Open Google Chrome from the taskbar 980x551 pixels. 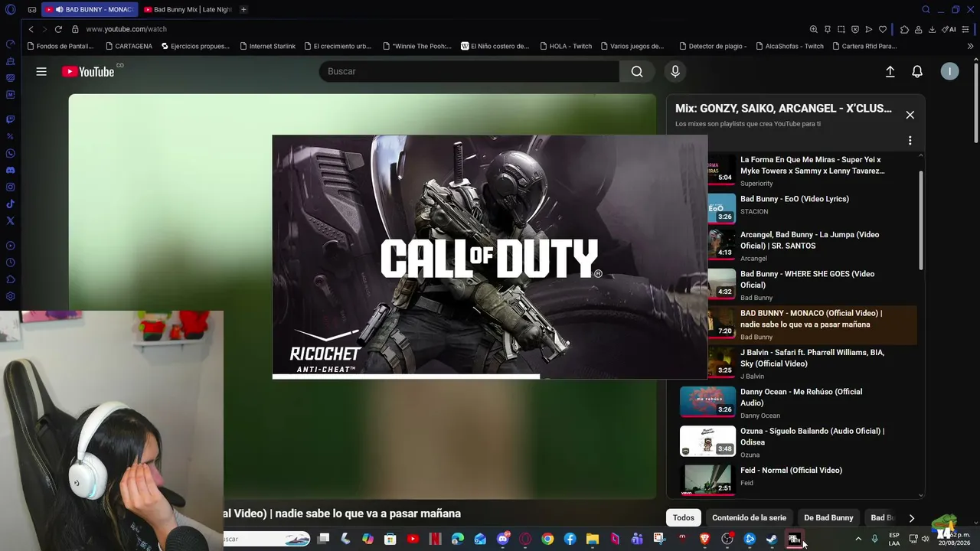[547, 539]
